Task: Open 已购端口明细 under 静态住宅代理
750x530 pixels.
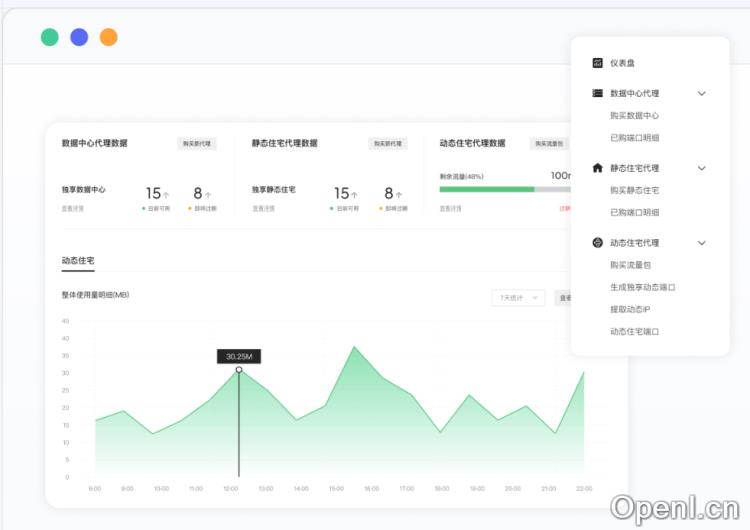Action: coord(634,212)
